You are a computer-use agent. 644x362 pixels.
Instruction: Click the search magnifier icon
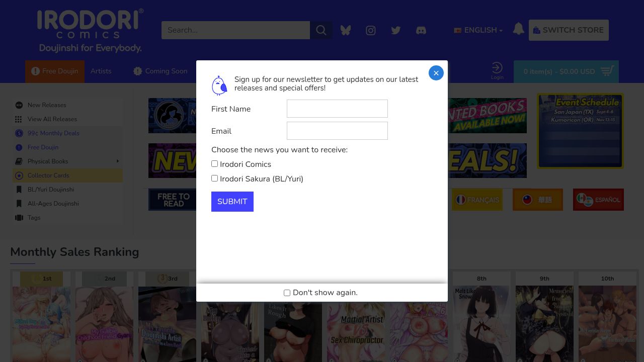321,30
